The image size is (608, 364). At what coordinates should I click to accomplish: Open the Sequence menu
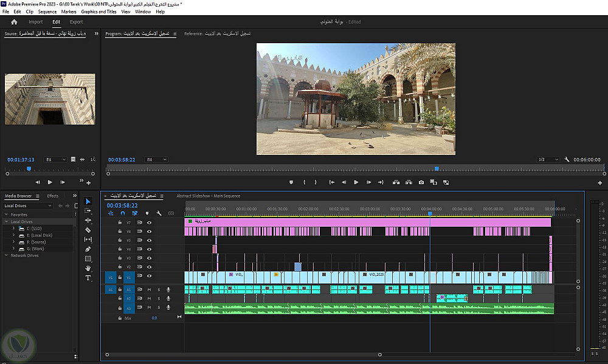coord(47,12)
